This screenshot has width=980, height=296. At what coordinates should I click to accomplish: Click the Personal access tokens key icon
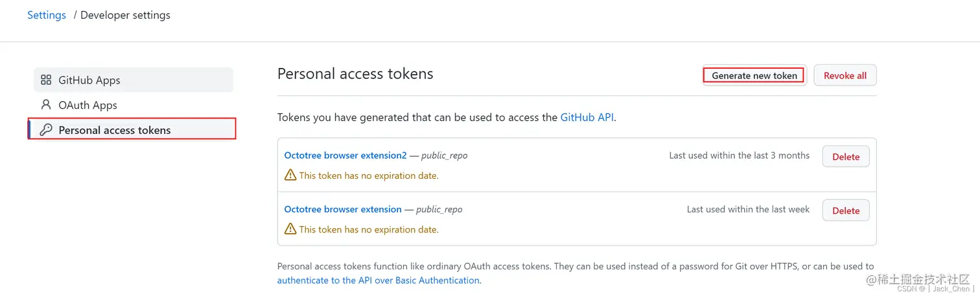(46, 130)
